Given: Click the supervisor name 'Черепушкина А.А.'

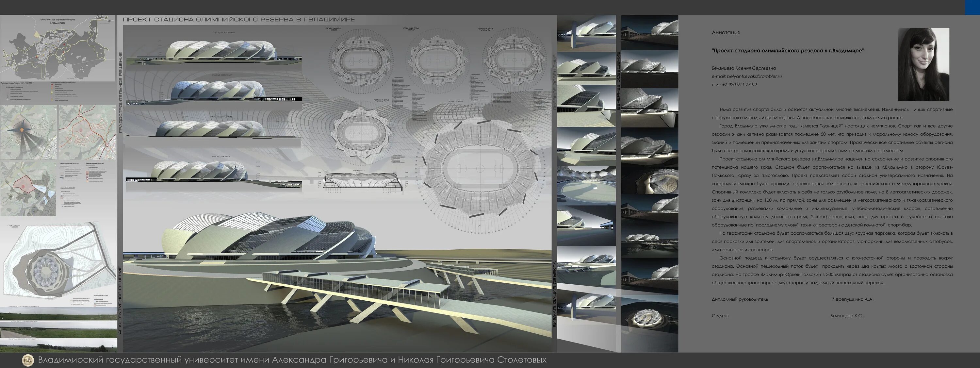Looking at the screenshot, I should (853, 299).
